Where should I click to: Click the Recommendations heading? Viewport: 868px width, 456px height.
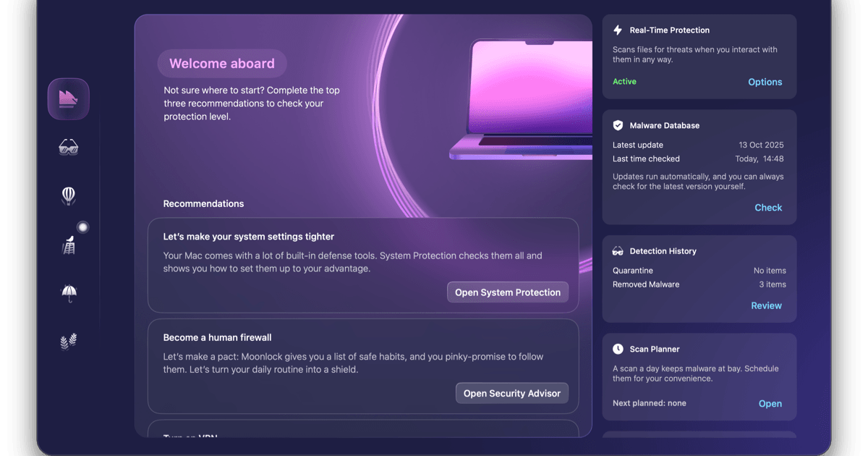click(x=203, y=203)
